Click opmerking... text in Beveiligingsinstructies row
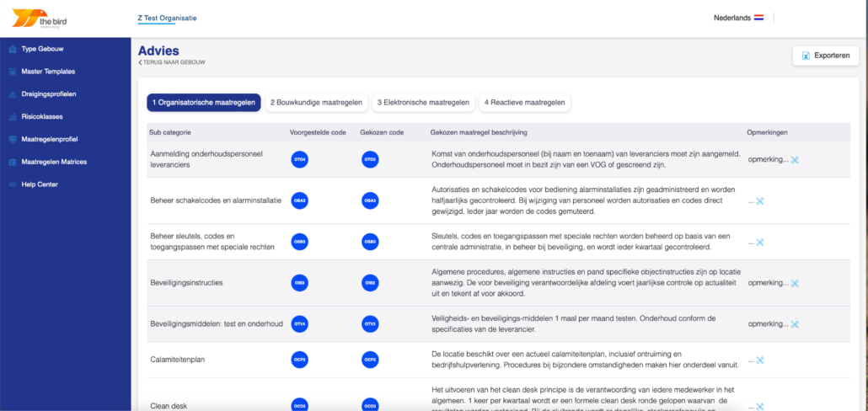The image size is (868, 411). click(x=769, y=283)
